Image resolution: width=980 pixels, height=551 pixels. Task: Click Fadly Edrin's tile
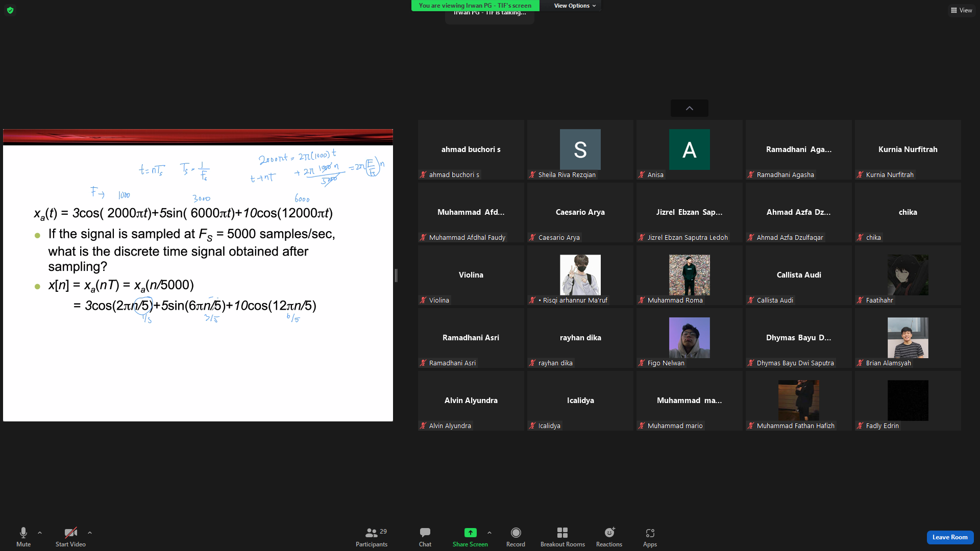(x=908, y=400)
